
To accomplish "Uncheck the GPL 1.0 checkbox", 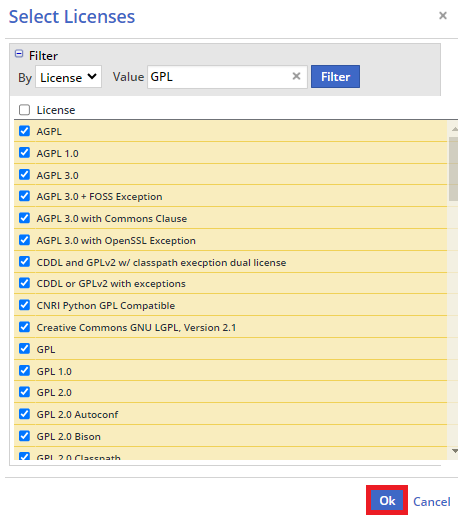I will (24, 371).
